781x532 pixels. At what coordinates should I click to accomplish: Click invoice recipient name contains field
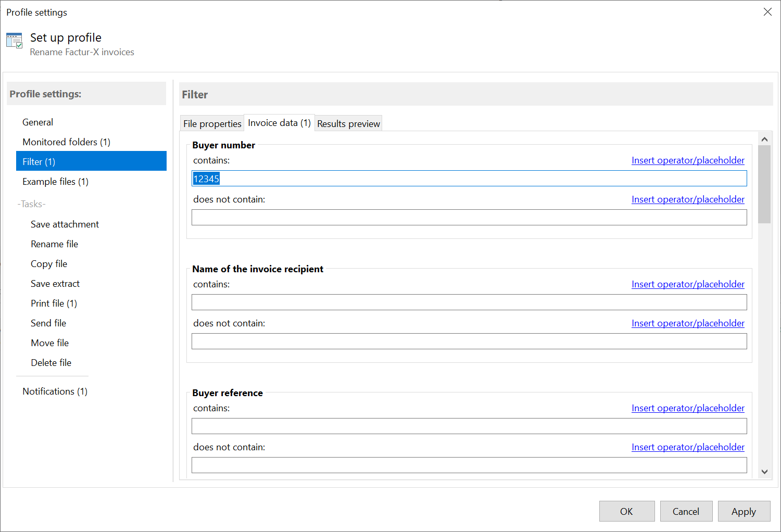point(469,302)
